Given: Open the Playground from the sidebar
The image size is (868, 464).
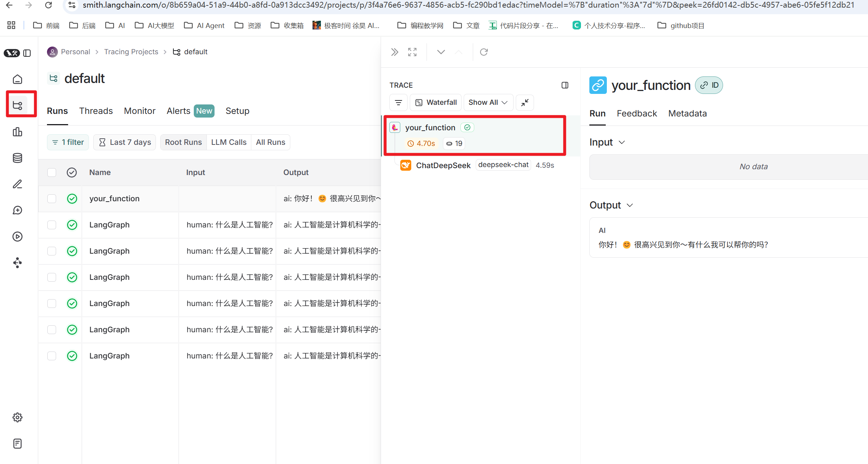Looking at the screenshot, I should [x=17, y=236].
